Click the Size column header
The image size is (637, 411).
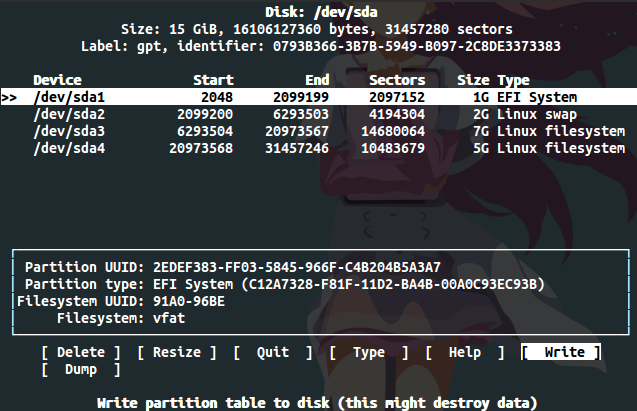473,80
